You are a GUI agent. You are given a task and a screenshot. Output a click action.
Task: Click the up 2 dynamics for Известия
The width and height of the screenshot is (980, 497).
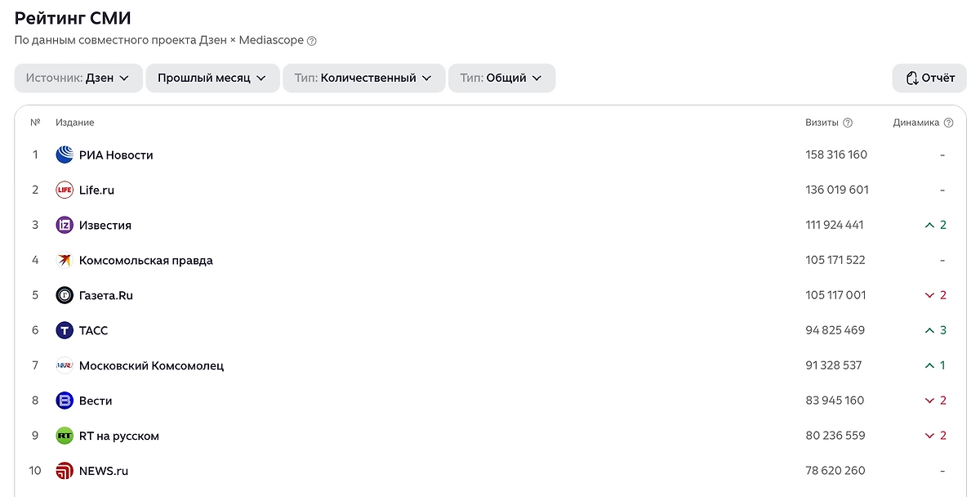tap(936, 225)
